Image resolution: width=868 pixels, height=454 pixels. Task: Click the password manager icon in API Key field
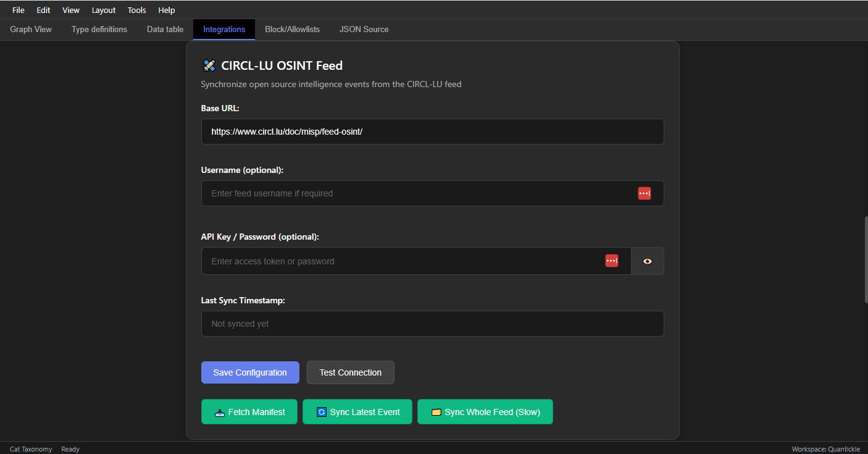(x=611, y=261)
